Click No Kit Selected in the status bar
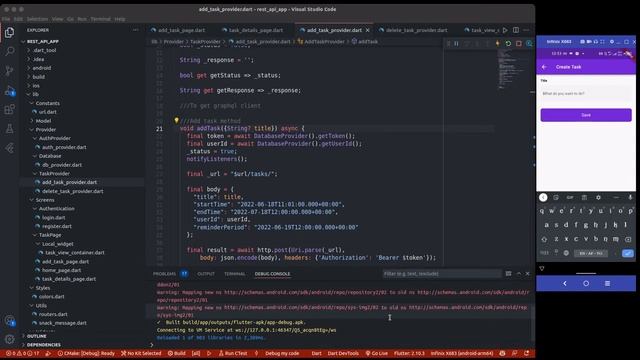640x360 pixels. 141,353
